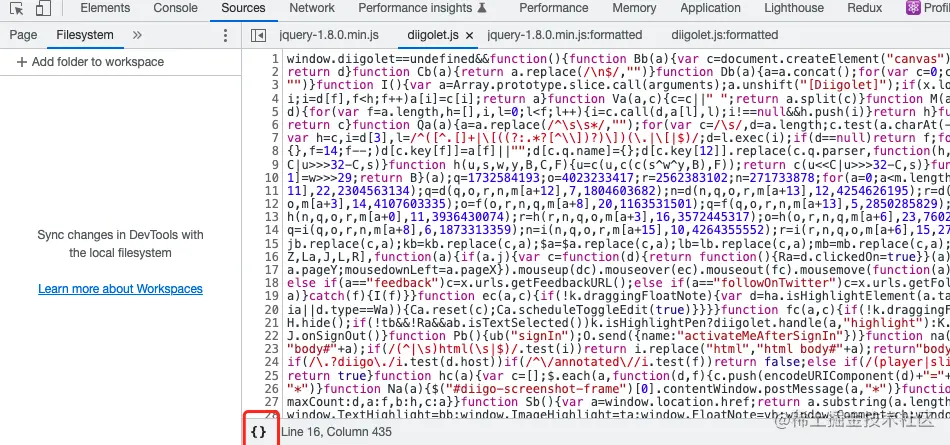Viewport: 950px width, 445px height.
Task: Click Add folder to workspace
Action: click(x=90, y=62)
